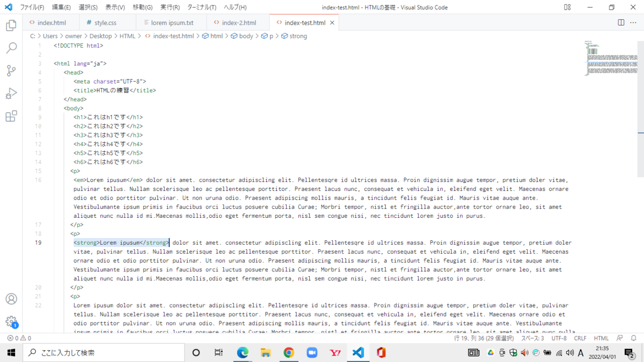Open the 編集(E) menu
This screenshot has height=362, width=644.
pos(61,8)
